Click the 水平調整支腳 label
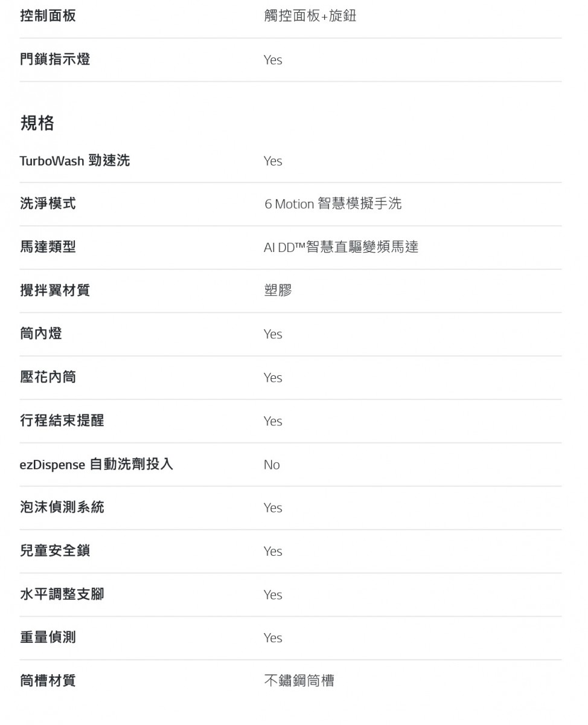 (62, 594)
